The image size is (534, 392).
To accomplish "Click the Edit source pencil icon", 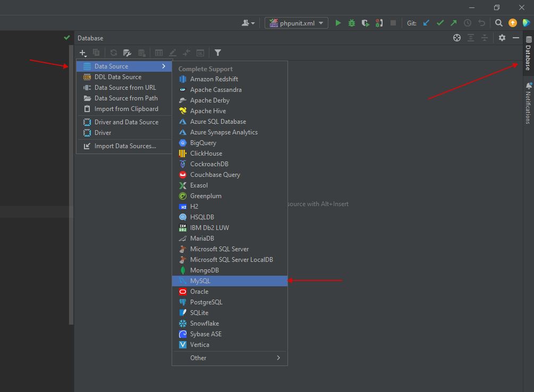I will [x=173, y=53].
